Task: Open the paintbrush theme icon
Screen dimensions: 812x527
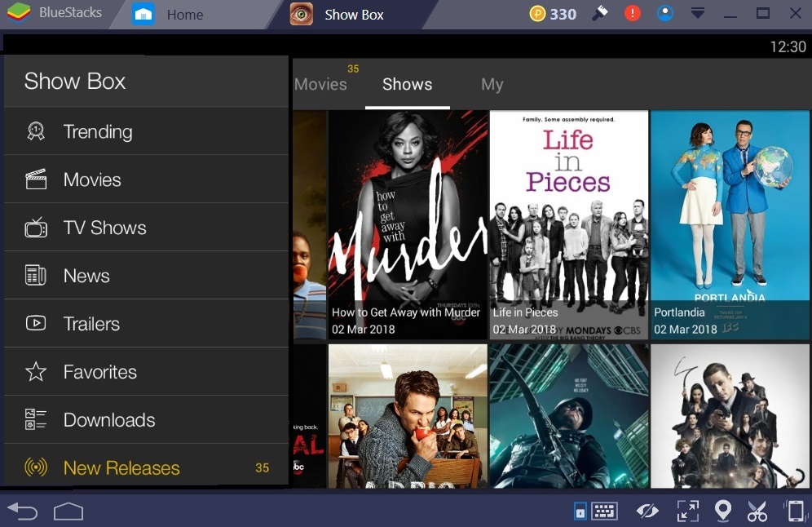Action: (x=600, y=13)
